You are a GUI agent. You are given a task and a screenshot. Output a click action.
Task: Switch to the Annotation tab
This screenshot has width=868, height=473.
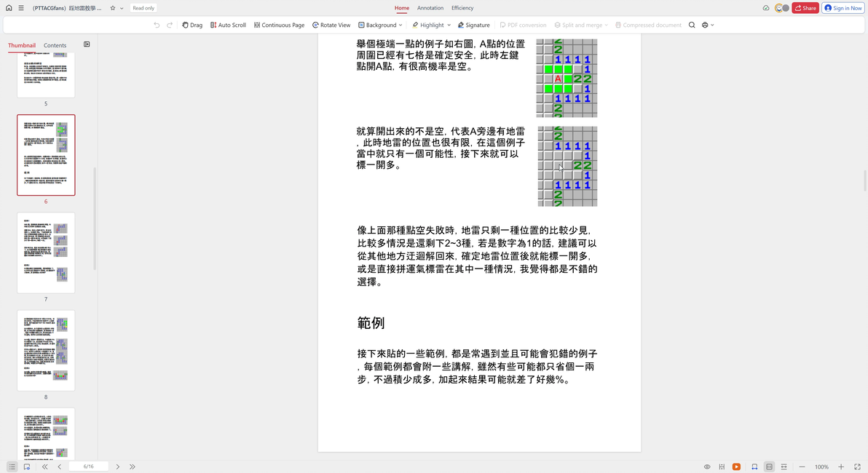[x=430, y=8]
